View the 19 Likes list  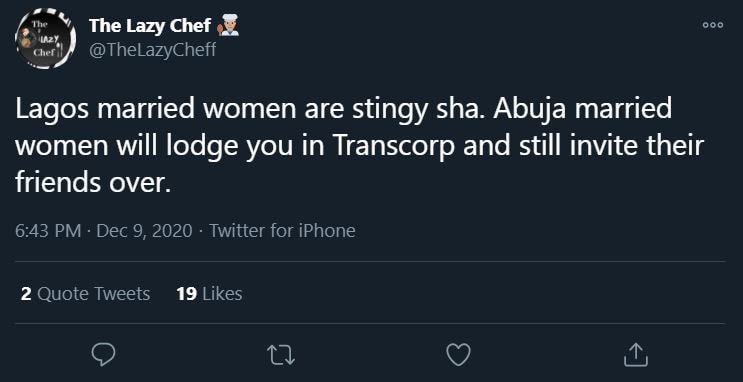(209, 294)
